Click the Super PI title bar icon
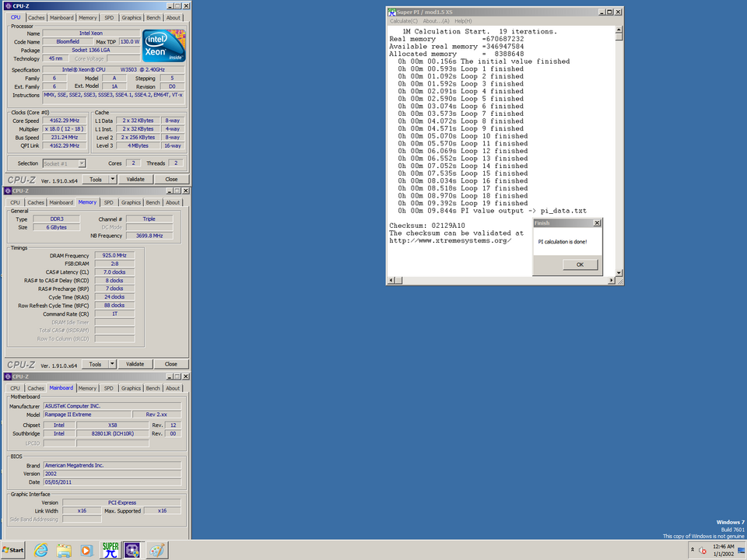 (x=391, y=12)
